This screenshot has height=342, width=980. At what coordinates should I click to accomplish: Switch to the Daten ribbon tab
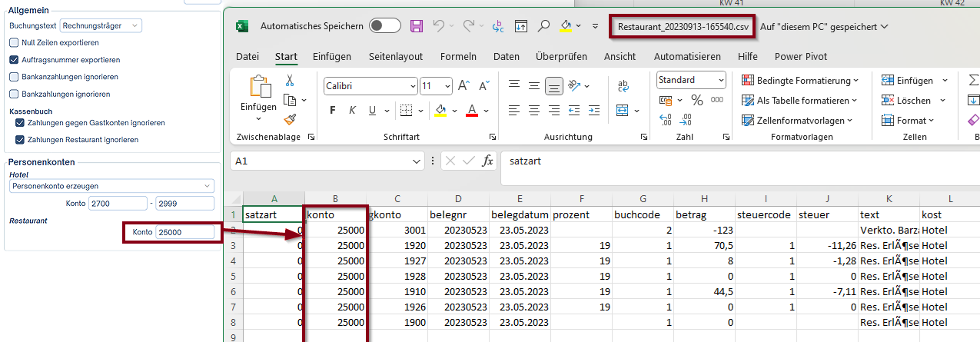[x=507, y=56]
